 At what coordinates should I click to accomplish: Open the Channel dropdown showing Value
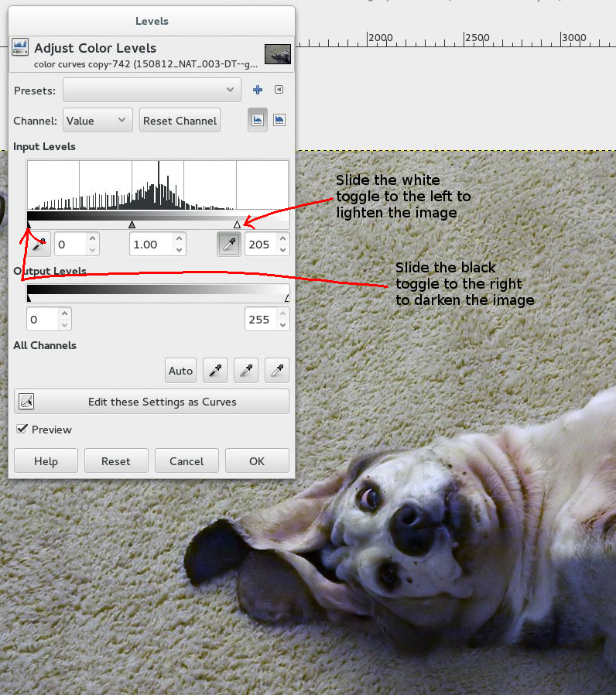[x=97, y=121]
